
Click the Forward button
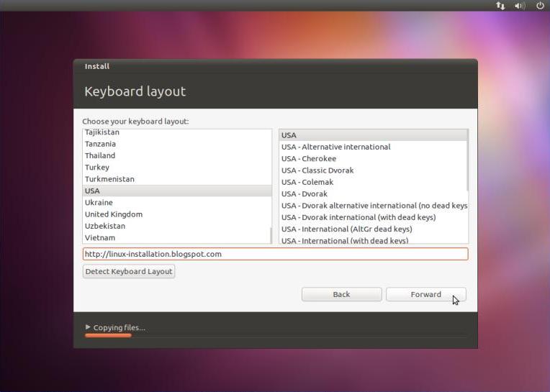(426, 294)
